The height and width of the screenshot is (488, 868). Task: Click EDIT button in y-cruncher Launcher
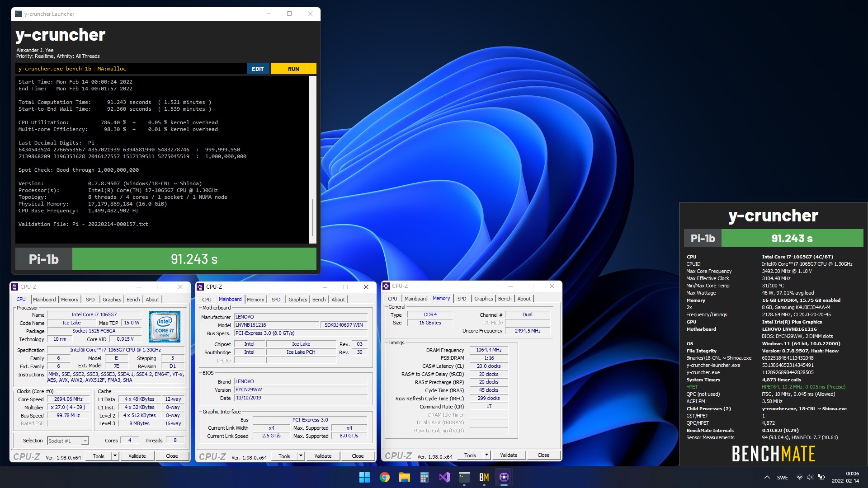click(258, 69)
